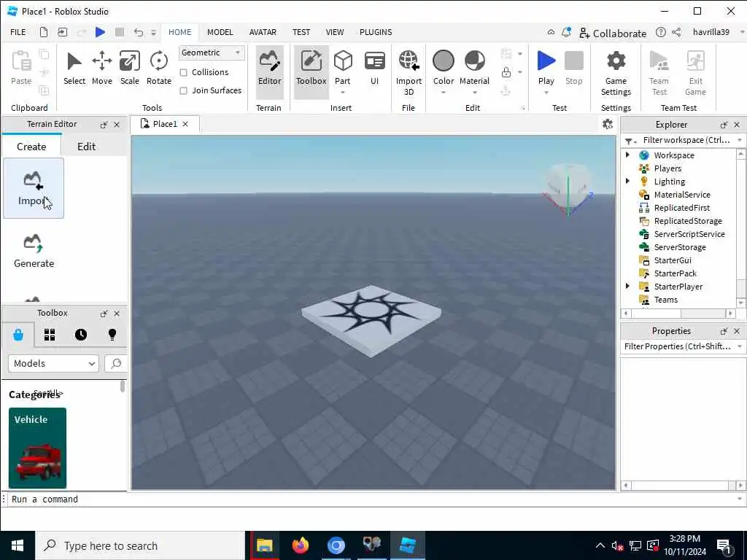Close the Place1 tab
747x560 pixels.
pyautogui.click(x=185, y=124)
